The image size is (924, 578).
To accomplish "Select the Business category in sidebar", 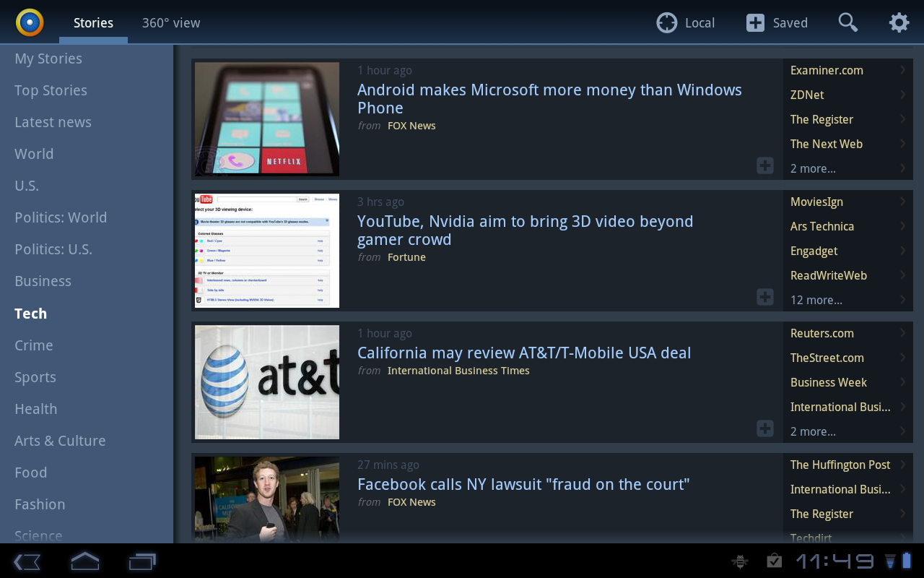I will (x=43, y=281).
